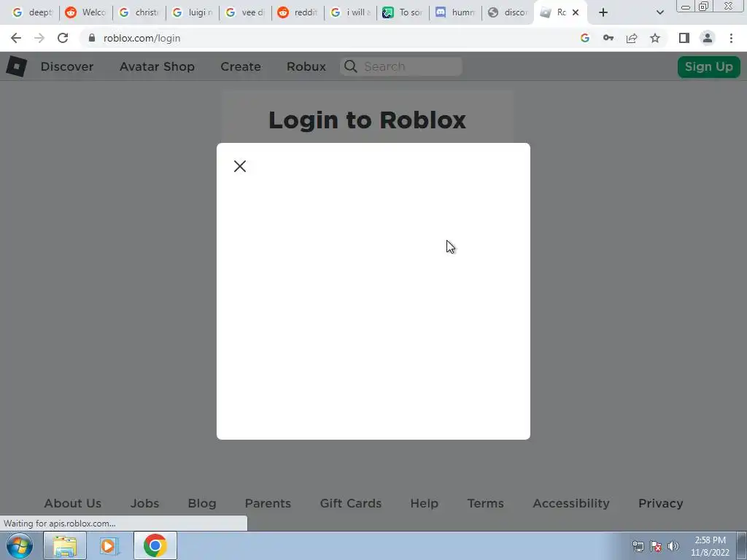
Task: Minimize the Chrome window
Action: 686,7
